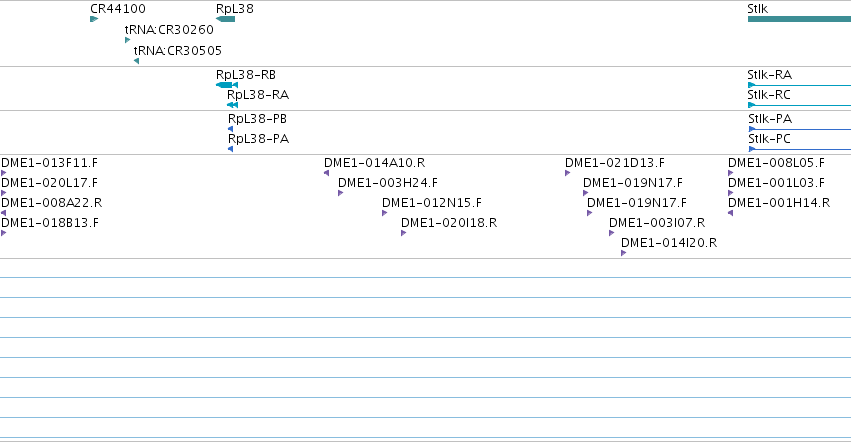This screenshot has width=851, height=442.
Task: Click the blue arrow under RpL38-PA
Action: click(231, 149)
